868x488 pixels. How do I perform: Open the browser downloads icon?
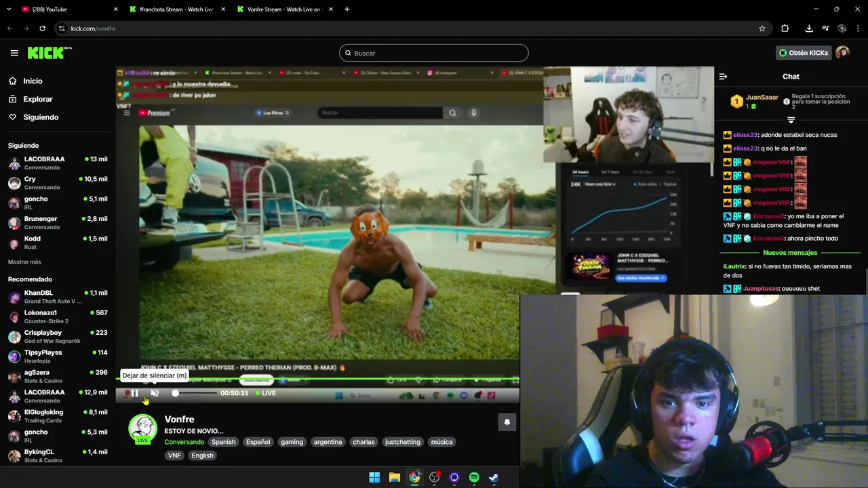click(x=809, y=28)
